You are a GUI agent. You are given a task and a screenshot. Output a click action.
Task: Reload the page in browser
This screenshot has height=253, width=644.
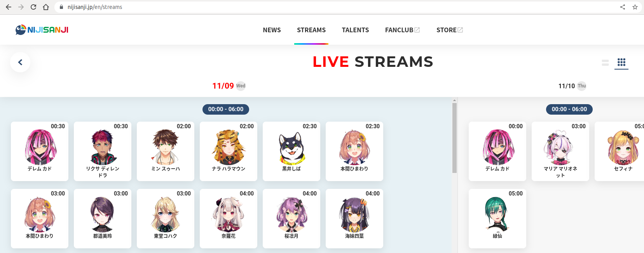point(33,7)
